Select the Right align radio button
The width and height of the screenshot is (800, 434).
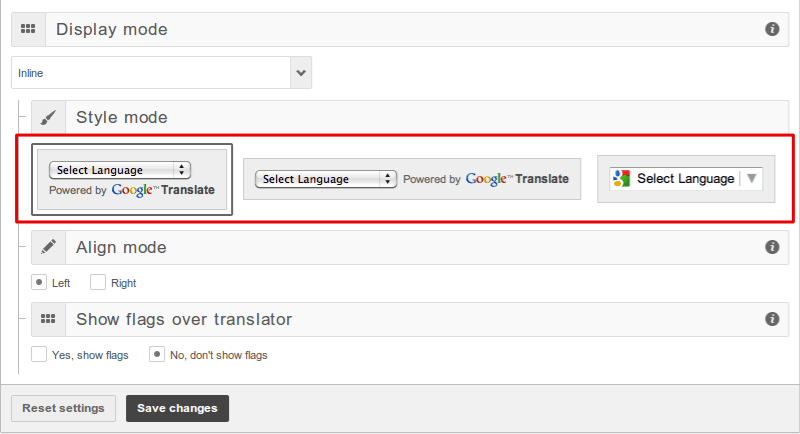coord(98,282)
